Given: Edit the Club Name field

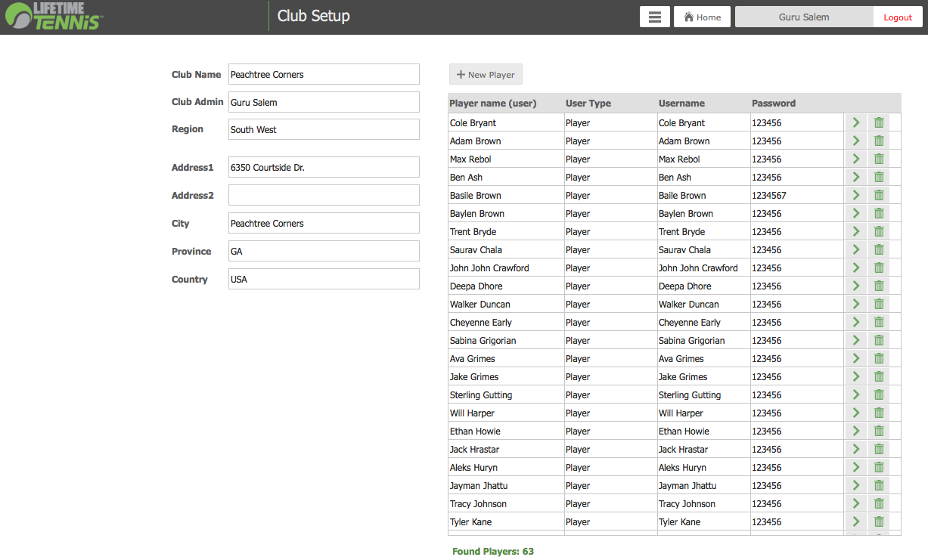Looking at the screenshot, I should pos(324,74).
